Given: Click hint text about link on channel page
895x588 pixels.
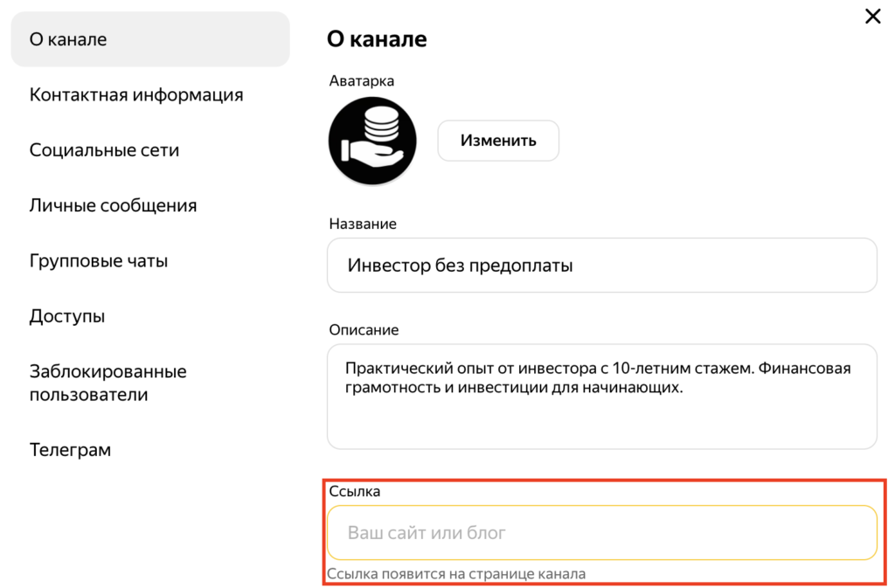Looking at the screenshot, I should point(456,574).
